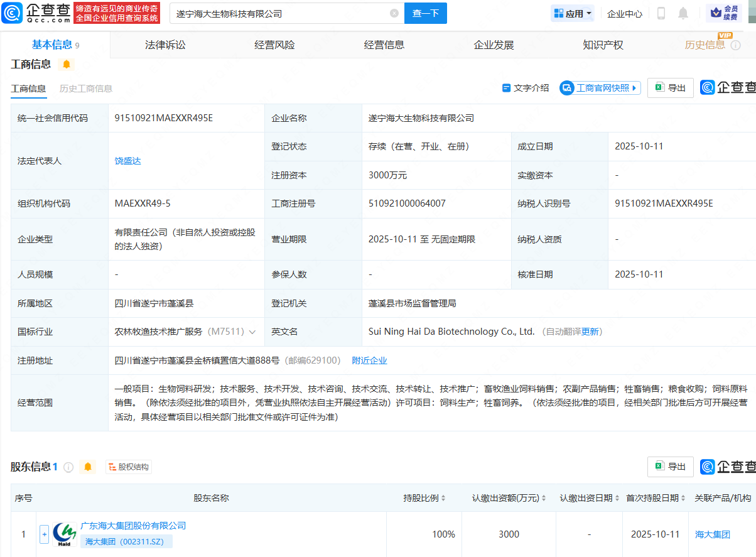
Task: Open the notification bell in header
Action: pyautogui.click(x=683, y=13)
